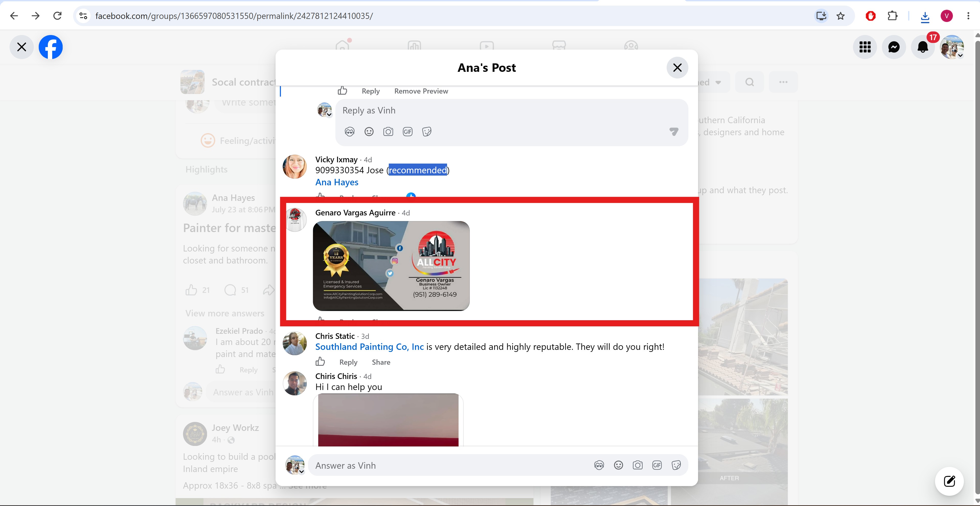Open Vicky Ixmay's avatar picture
The height and width of the screenshot is (506, 980).
click(x=294, y=167)
